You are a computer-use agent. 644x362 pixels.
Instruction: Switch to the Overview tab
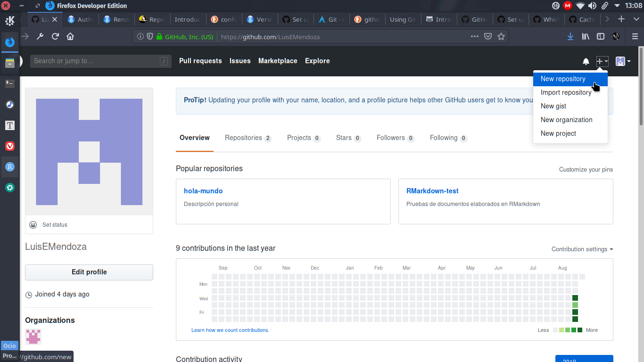coord(195,138)
